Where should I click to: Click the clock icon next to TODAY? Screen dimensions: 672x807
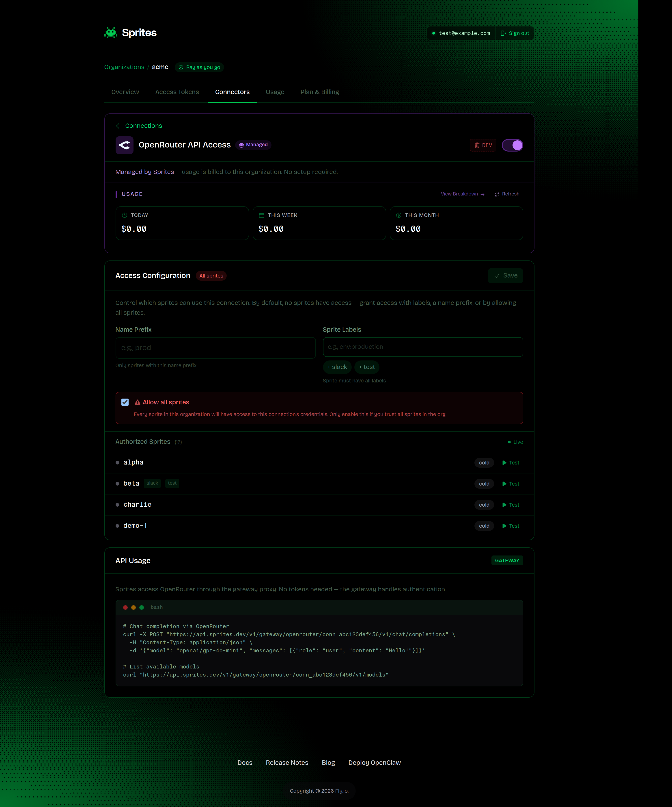[124, 215]
